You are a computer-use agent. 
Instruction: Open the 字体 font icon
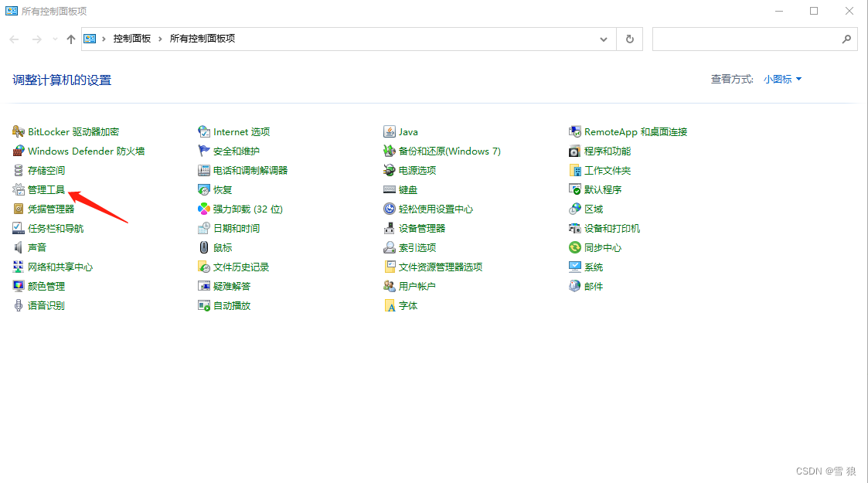point(389,305)
